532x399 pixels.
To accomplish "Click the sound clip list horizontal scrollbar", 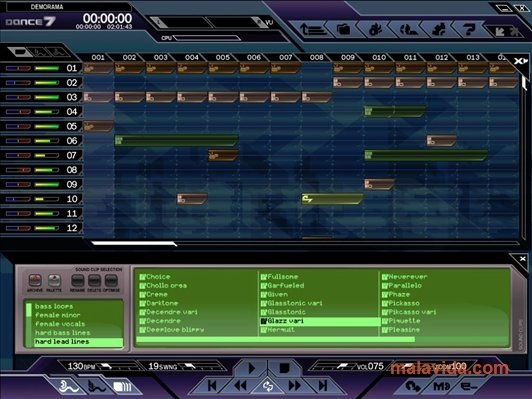I will [x=276, y=339].
